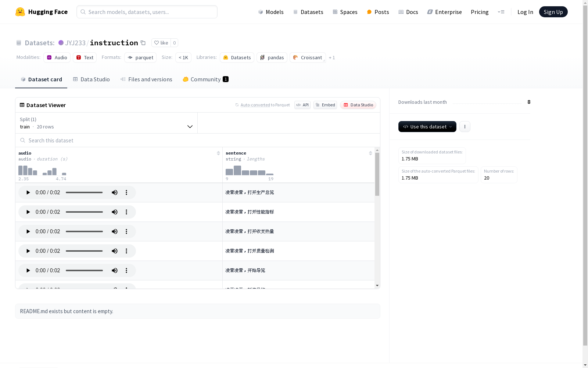The width and height of the screenshot is (588, 368).
Task: Select the pandas library tag
Action: [272, 57]
